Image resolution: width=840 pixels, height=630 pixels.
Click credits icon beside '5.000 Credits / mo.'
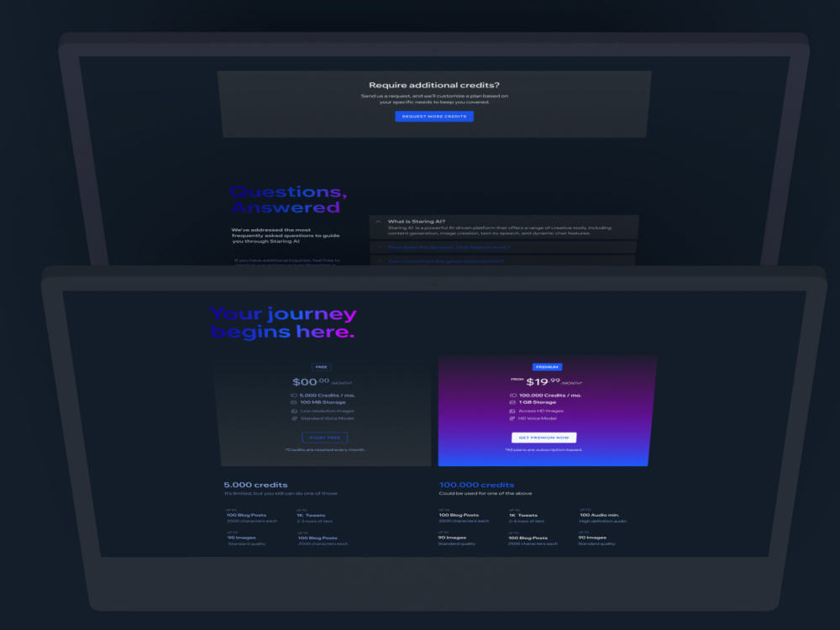point(293,396)
